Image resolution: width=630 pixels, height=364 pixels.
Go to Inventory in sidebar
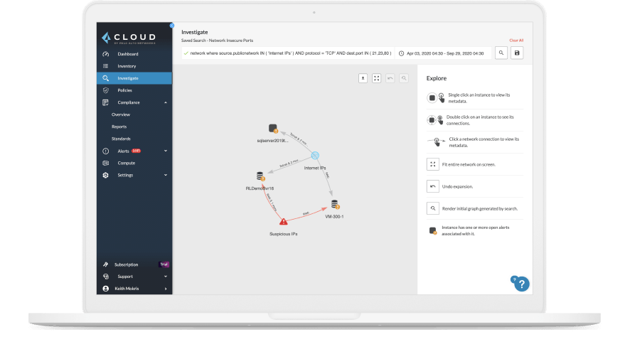tap(127, 66)
